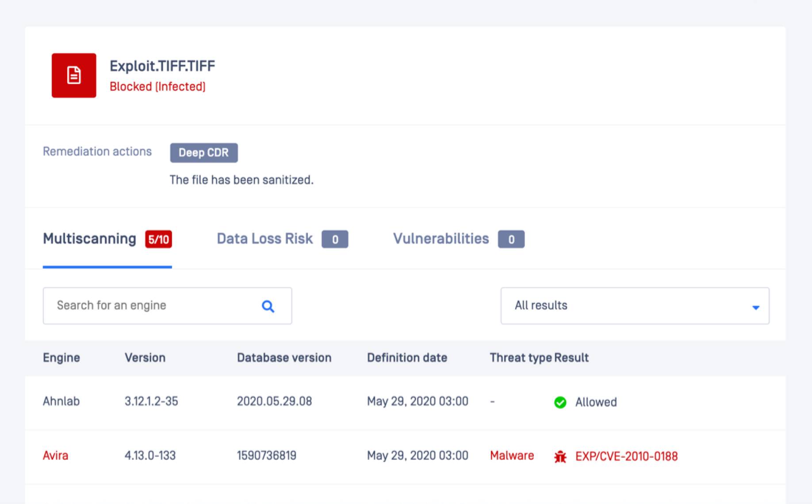Sort results by the Engine column

point(61,358)
